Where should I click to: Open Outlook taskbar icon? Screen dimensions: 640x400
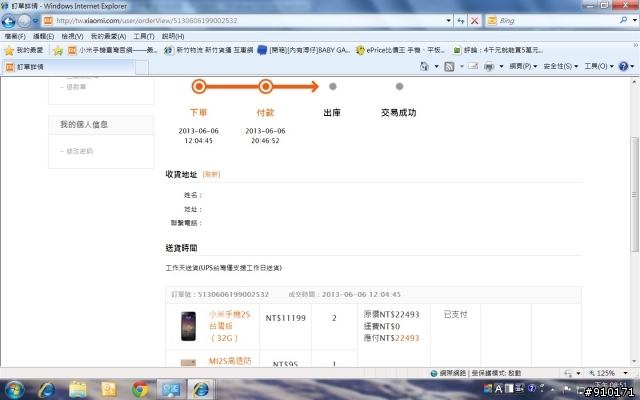tap(109, 389)
